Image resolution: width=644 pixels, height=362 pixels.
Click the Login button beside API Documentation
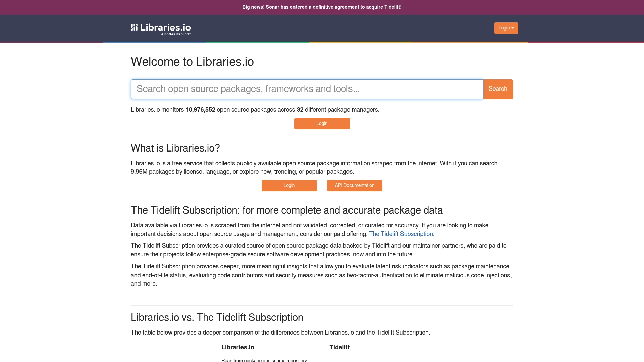click(x=289, y=186)
